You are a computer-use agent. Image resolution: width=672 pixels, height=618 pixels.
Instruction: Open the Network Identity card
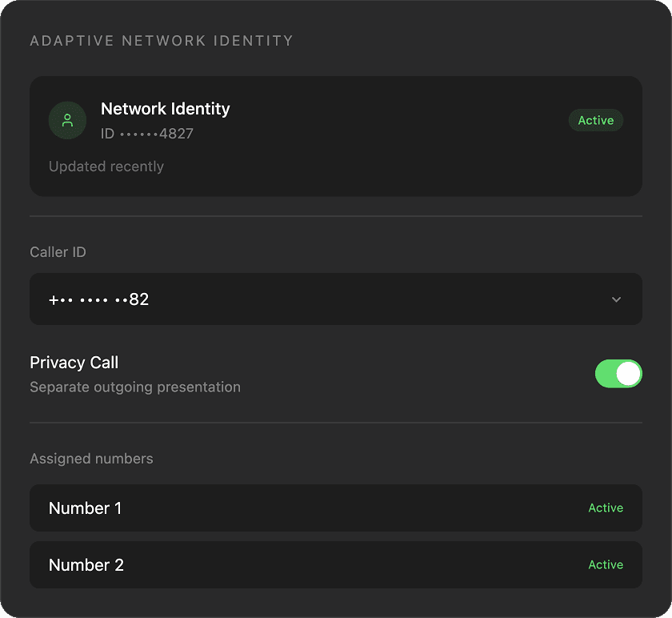336,136
